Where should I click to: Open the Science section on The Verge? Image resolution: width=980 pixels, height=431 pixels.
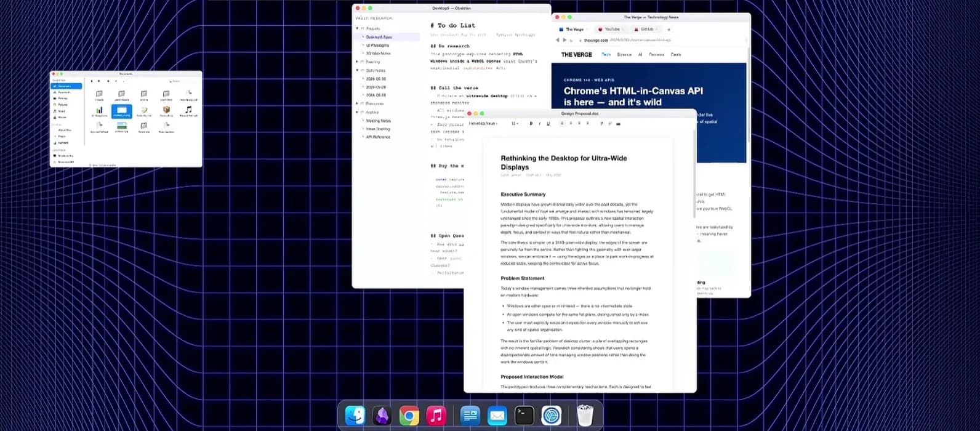click(624, 54)
